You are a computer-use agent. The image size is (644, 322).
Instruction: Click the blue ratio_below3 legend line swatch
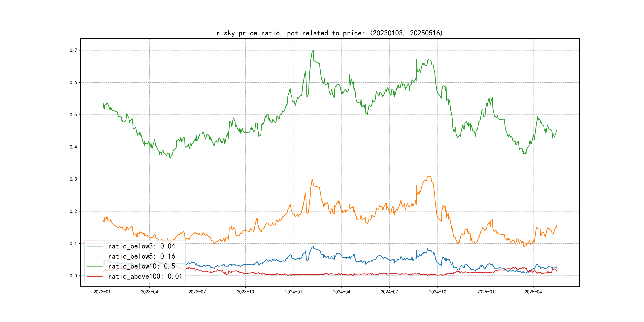(x=94, y=246)
